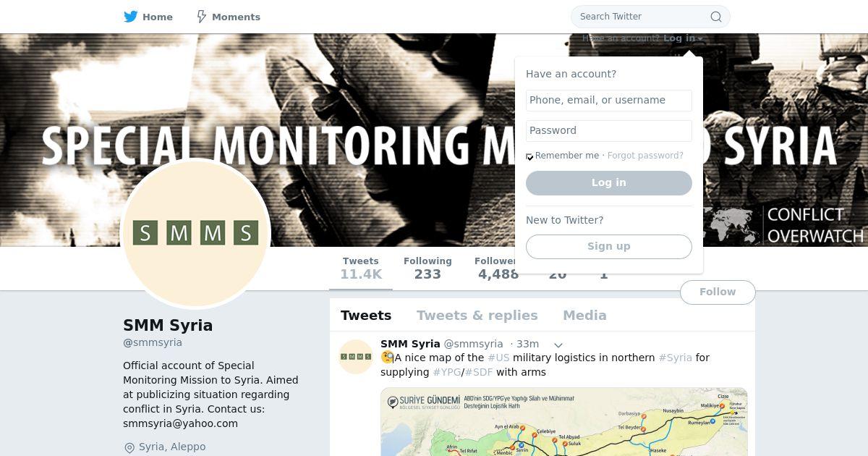Click the location pin icon by Syria, Aleppo
The width and height of the screenshot is (868, 456).
coord(129,447)
